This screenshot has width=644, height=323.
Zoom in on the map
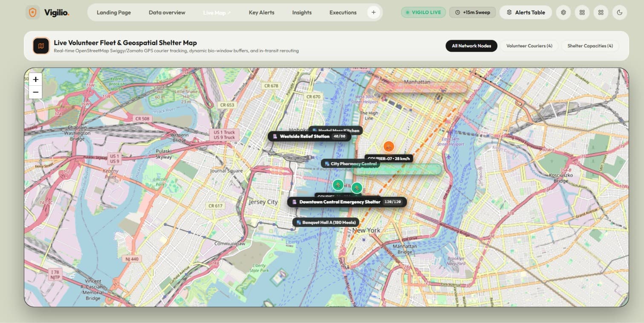[35, 79]
